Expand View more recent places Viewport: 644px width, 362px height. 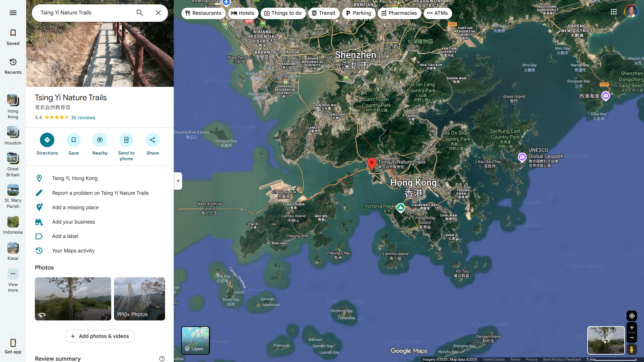click(x=13, y=274)
